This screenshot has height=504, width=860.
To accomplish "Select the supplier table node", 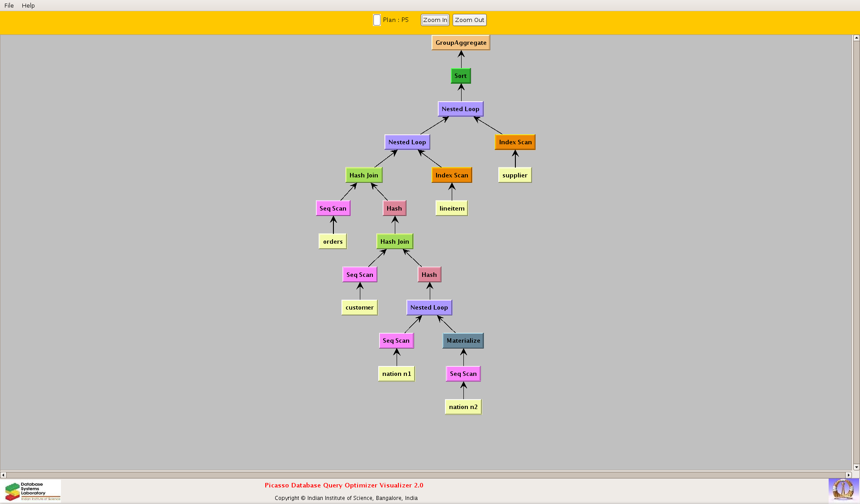I will pyautogui.click(x=514, y=176).
